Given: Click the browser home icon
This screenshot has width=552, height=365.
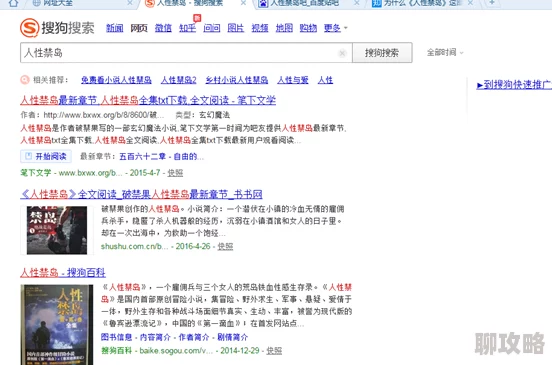Looking at the screenshot, I should (13, 3).
